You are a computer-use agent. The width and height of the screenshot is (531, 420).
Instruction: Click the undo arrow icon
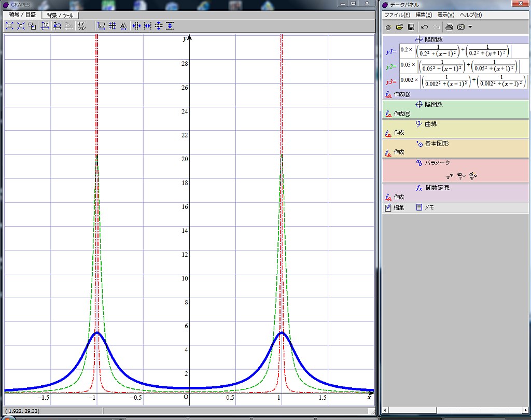425,26
